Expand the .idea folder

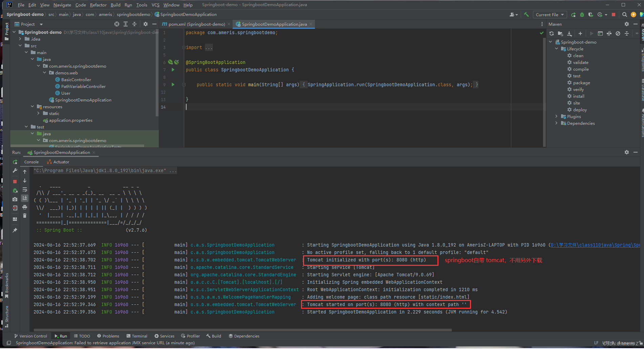pos(20,39)
